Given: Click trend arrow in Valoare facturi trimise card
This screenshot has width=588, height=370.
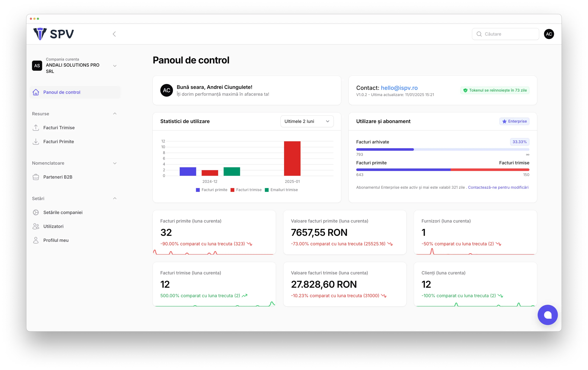Looking at the screenshot, I should [384, 296].
